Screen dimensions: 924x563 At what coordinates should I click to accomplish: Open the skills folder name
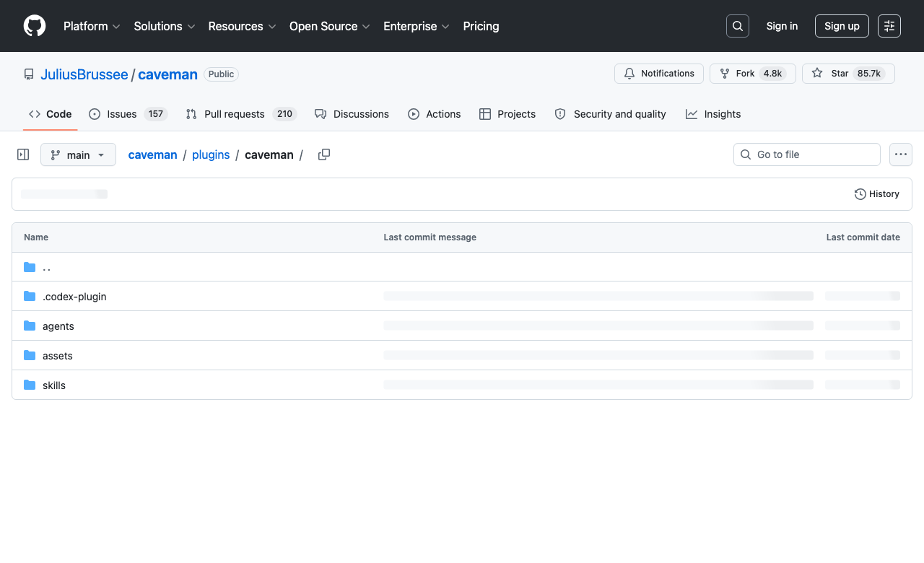click(x=54, y=385)
